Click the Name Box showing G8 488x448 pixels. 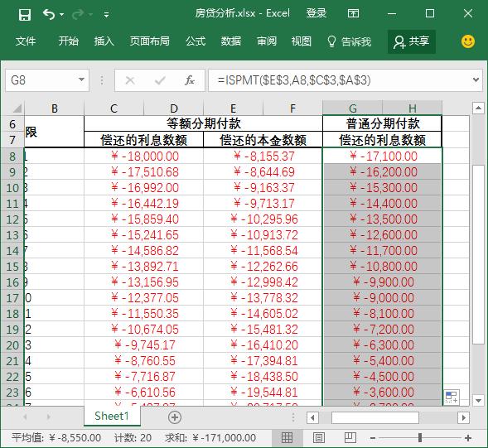[x=41, y=80]
